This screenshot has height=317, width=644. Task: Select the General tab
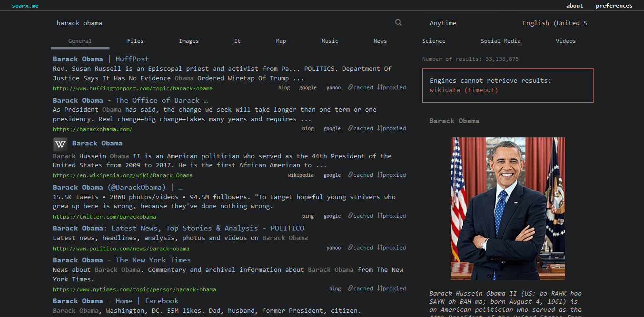tap(80, 41)
